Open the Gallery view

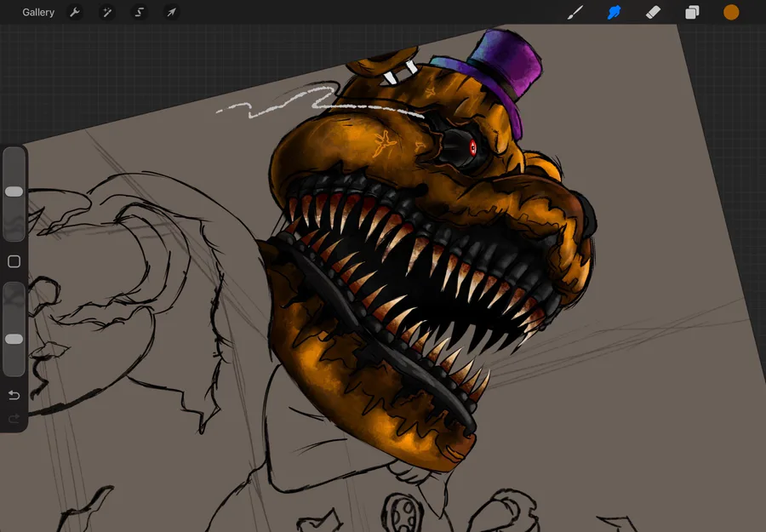38,12
